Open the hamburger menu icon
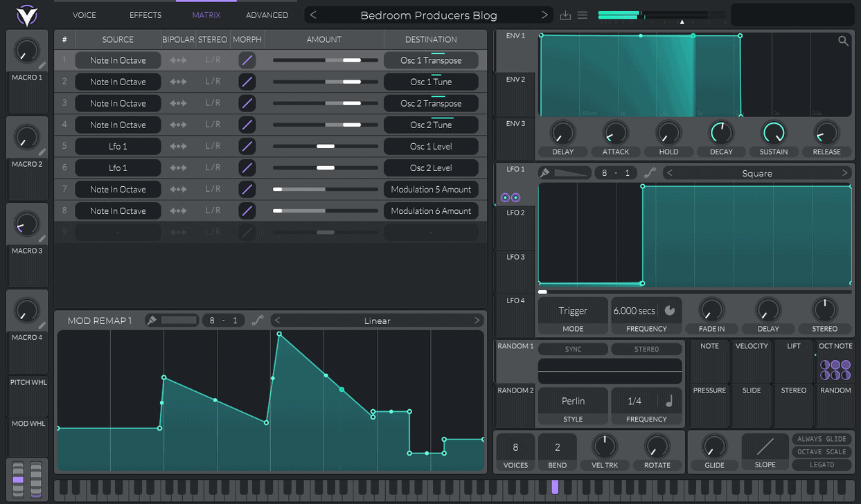This screenshot has width=861, height=504. [583, 15]
